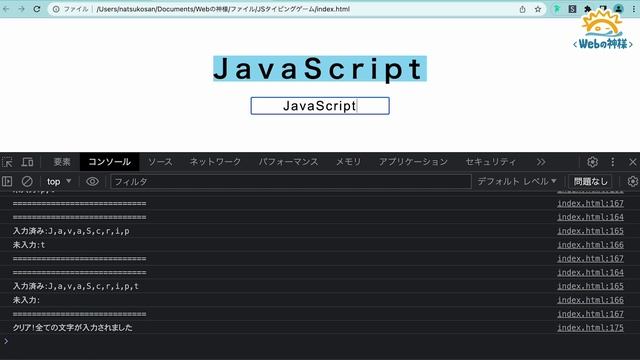Click the フィルタ filter field
This screenshot has width=640, height=360.
click(x=291, y=182)
